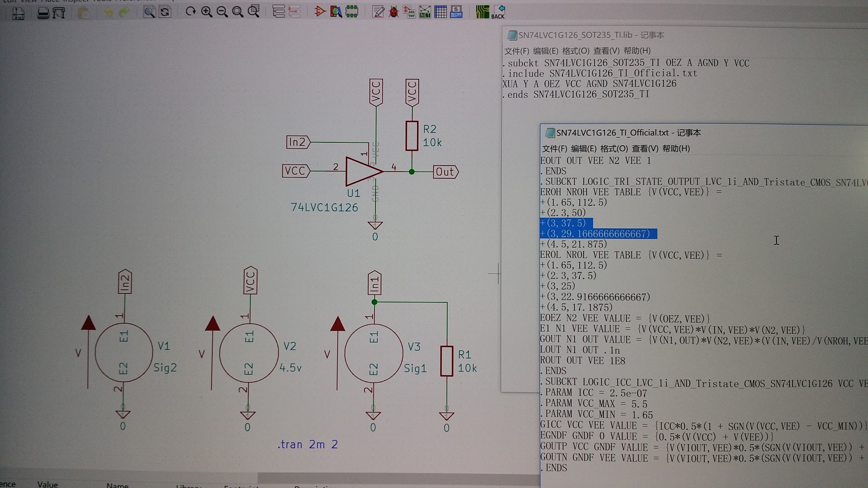
Task: Open 帮助(H) menu in .lib Notepad
Action: 637,51
